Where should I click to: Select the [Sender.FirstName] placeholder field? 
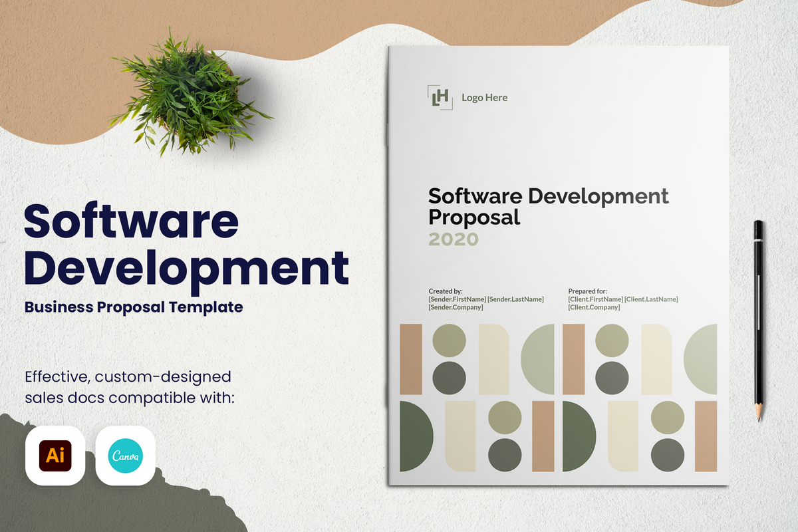[457, 299]
